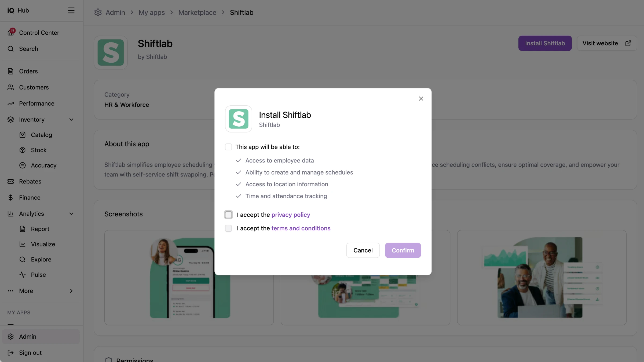The image size is (644, 362).
Task: Click 'Ability to create and manage schedules' text
Action: (299, 172)
